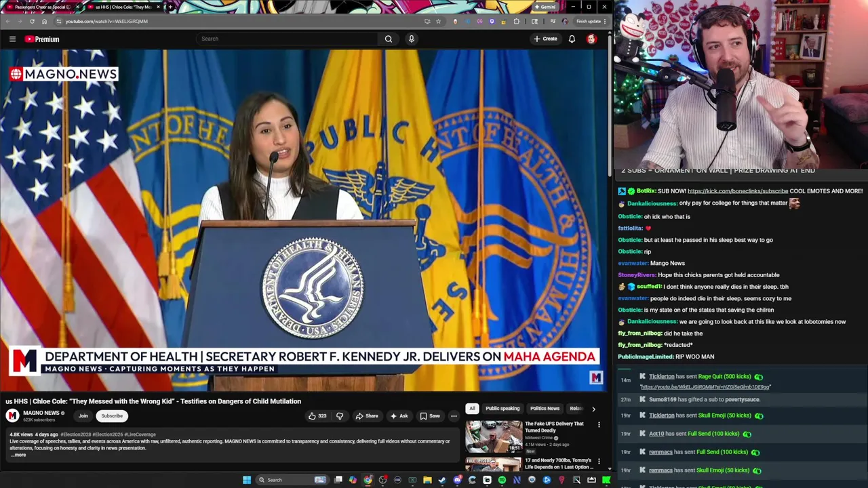Focus the YouTube search field
The image size is (868, 488).
[x=287, y=39]
